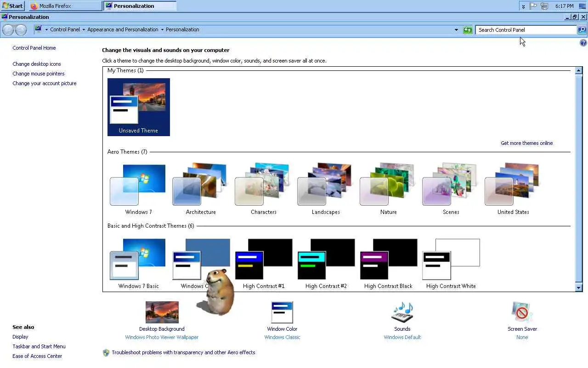Viewport: 588px width, 368px height.
Task: Click the green refresh button
Action: (x=468, y=30)
